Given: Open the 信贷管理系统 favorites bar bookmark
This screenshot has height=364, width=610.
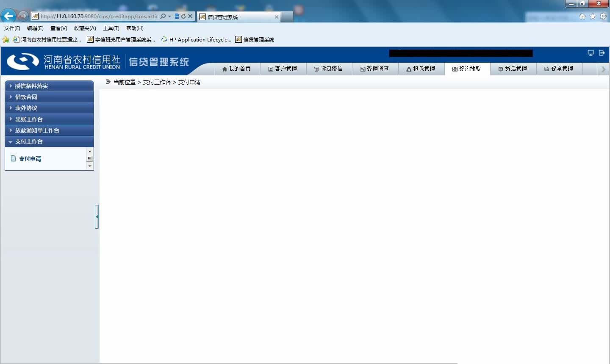Looking at the screenshot, I should [255, 39].
